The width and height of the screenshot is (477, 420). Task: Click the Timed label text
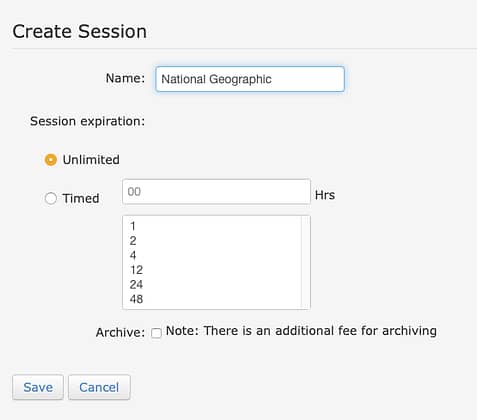[81, 198]
